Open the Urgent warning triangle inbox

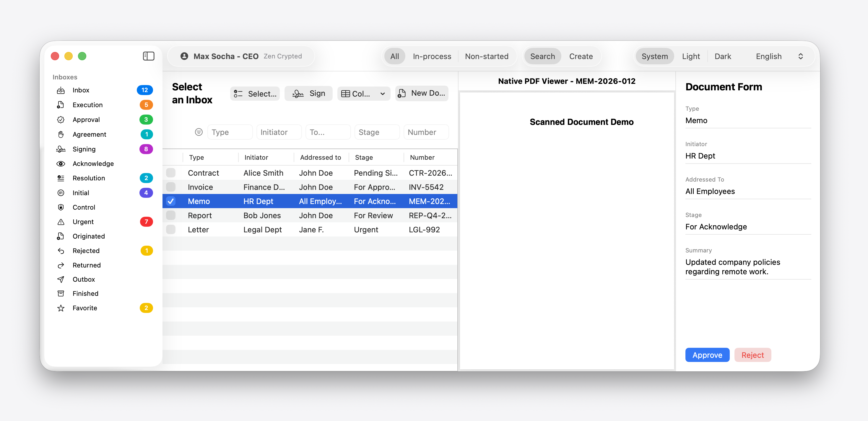click(x=61, y=222)
